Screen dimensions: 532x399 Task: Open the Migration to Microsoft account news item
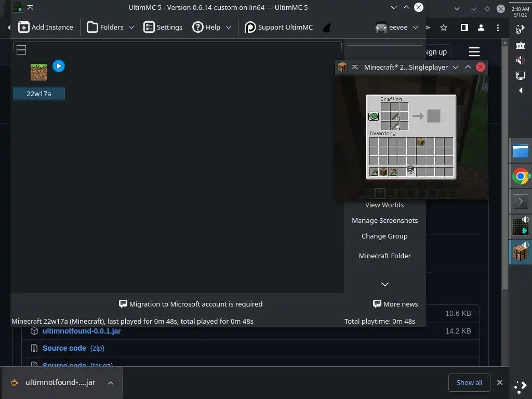pos(191,304)
